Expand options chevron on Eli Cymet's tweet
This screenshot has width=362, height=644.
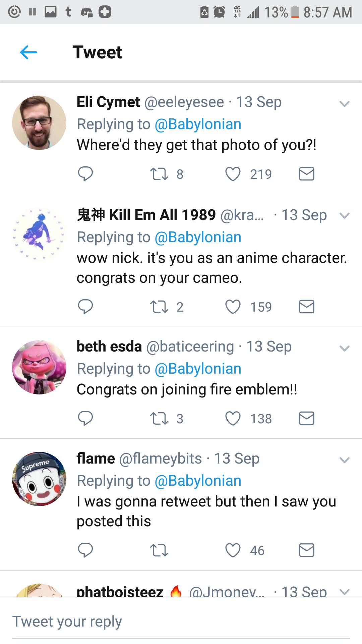point(345,104)
